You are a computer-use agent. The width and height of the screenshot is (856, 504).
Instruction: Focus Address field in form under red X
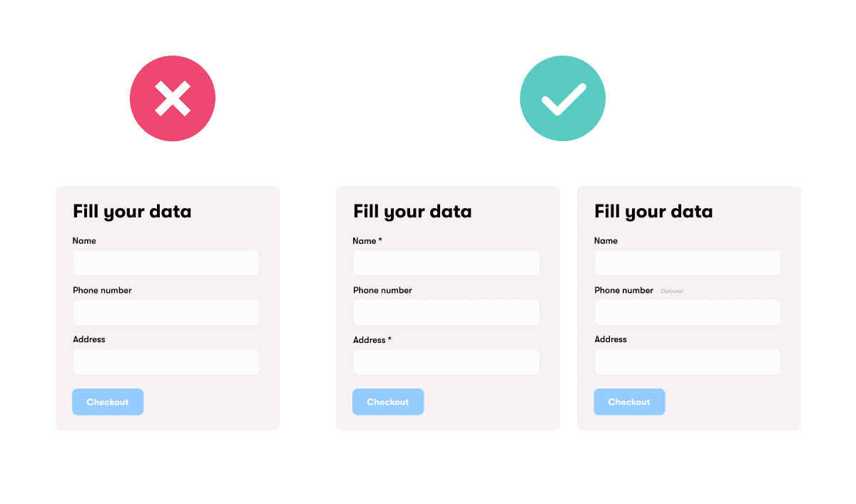(166, 362)
